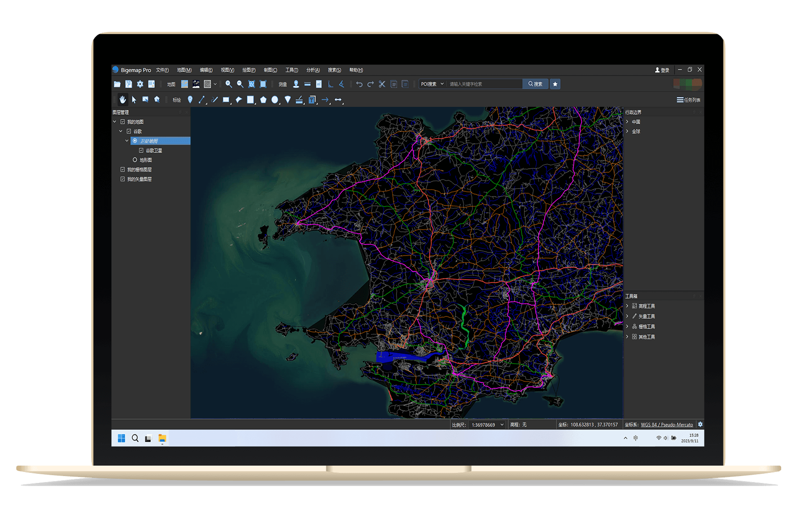Open the map source dropdown arrow
The height and width of the screenshot is (532, 798).
[216, 84]
